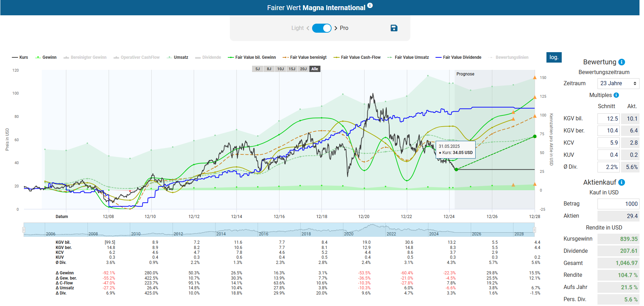Image resolution: width=644 pixels, height=306 pixels.
Task: Click the Multiples info icon
Action: [616, 95]
